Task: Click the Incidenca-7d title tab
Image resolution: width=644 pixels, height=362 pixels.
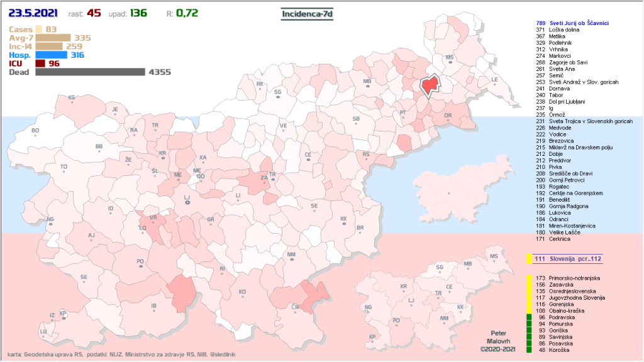Action: tap(307, 13)
